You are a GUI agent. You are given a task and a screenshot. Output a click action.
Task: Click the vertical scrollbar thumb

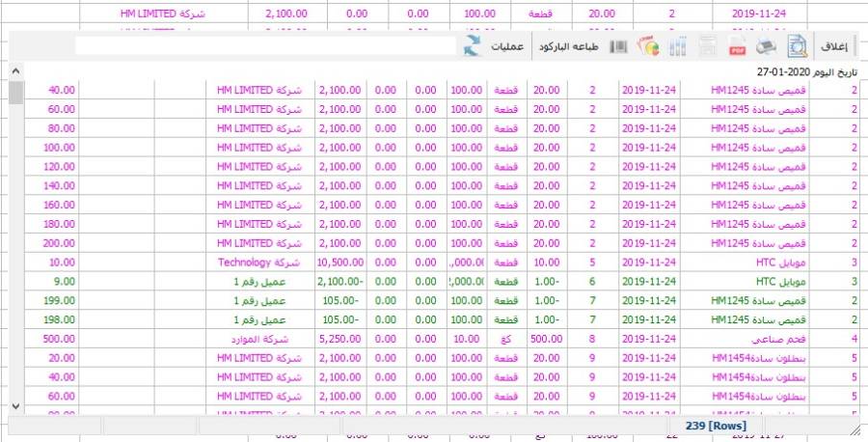tap(15, 93)
